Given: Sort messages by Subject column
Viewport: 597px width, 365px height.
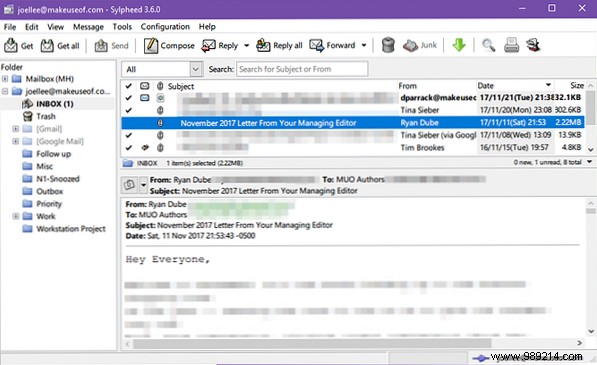Looking at the screenshot, I should click(282, 86).
